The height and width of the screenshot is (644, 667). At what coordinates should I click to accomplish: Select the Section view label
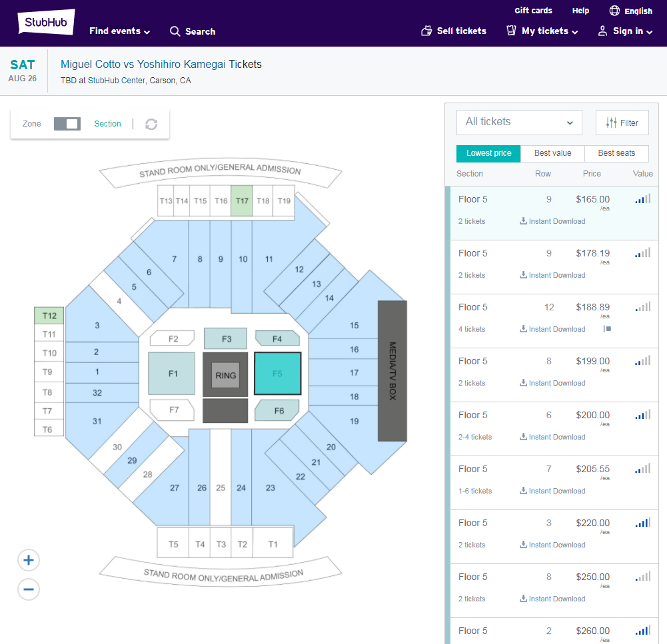(x=107, y=124)
